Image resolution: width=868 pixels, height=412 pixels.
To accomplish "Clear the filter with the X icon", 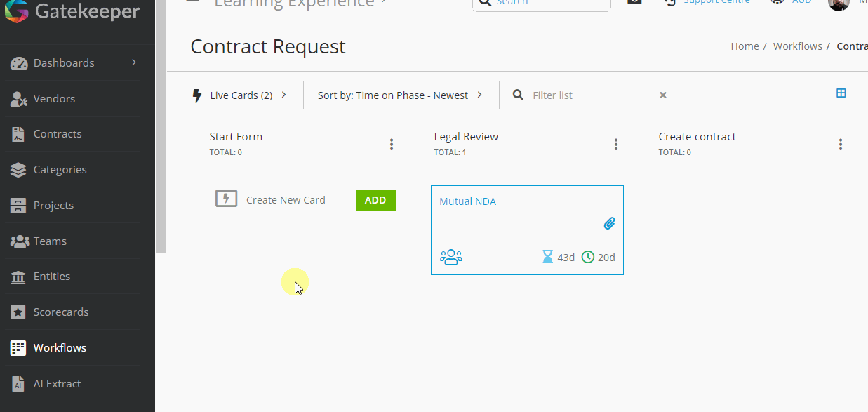I will tap(663, 95).
